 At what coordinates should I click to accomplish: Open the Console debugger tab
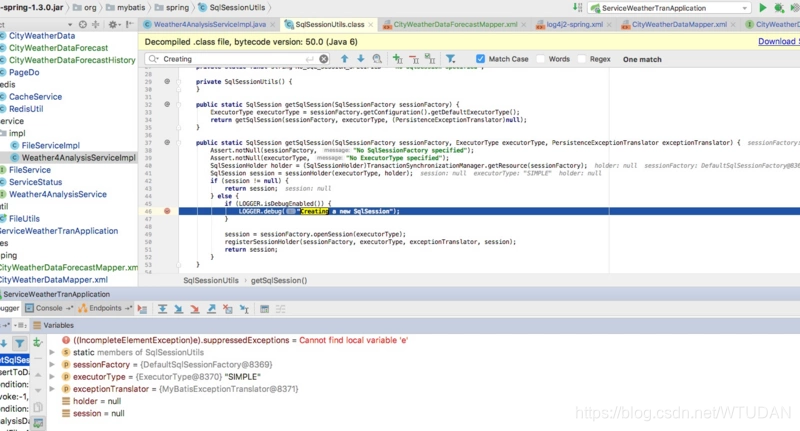coord(48,308)
